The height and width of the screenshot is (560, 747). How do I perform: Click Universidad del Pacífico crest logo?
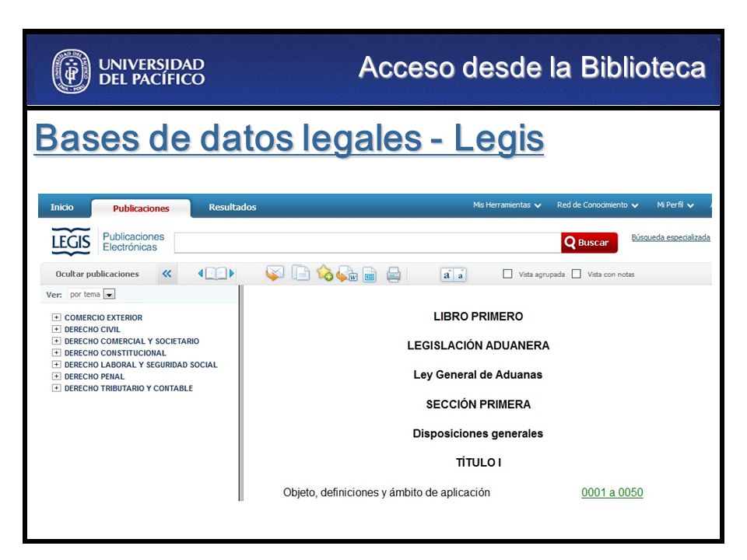click(71, 72)
